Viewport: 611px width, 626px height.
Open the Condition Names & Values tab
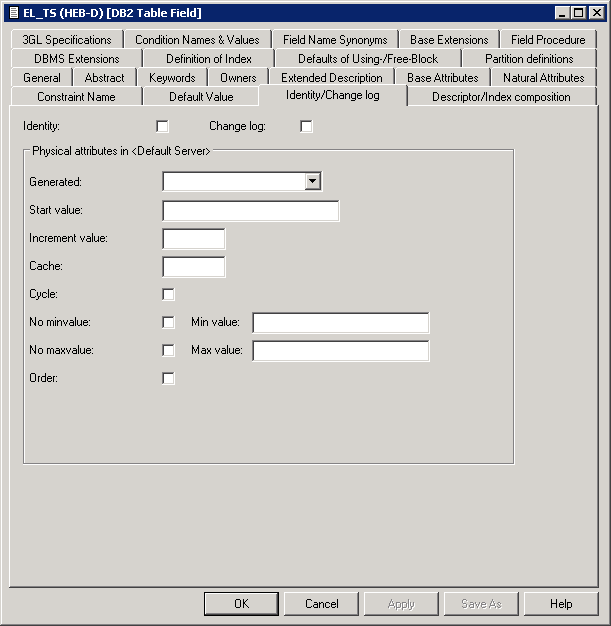197,40
